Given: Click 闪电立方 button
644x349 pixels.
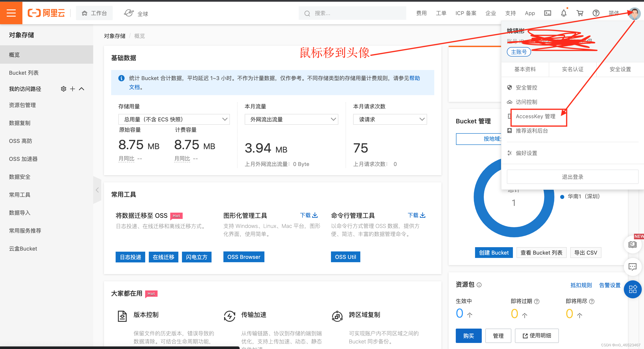Looking at the screenshot, I should [x=197, y=257].
